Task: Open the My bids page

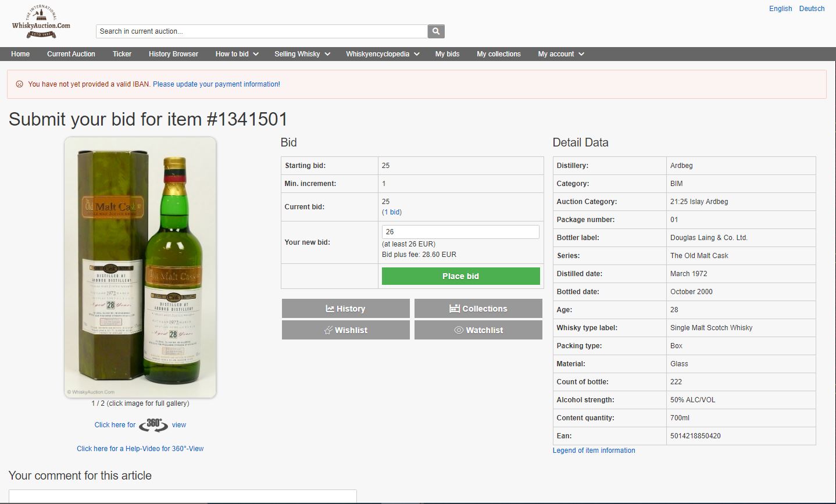Action: [x=447, y=54]
